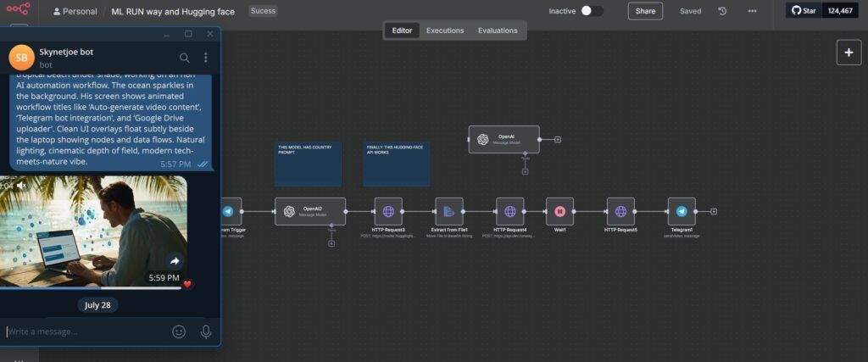Viewport: 868px width, 362px height.
Task: Search within the Skynetjoe bot chat
Action: coord(185,58)
